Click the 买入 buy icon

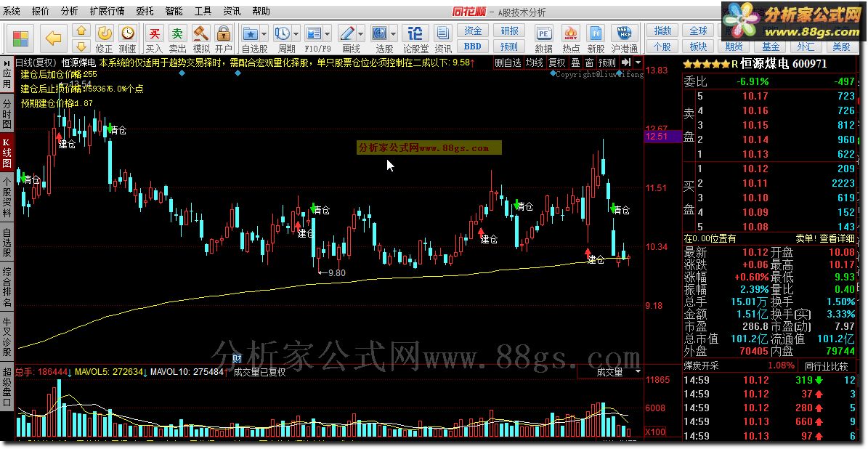(155, 39)
